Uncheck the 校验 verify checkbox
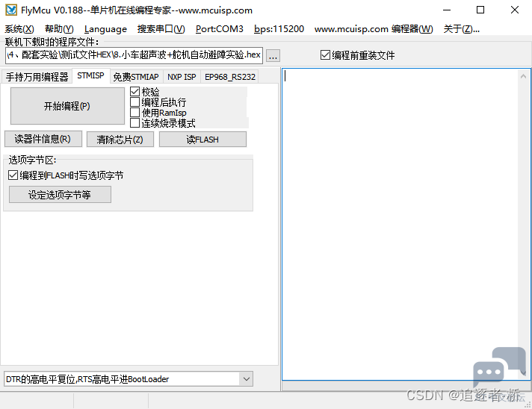 click(x=134, y=92)
